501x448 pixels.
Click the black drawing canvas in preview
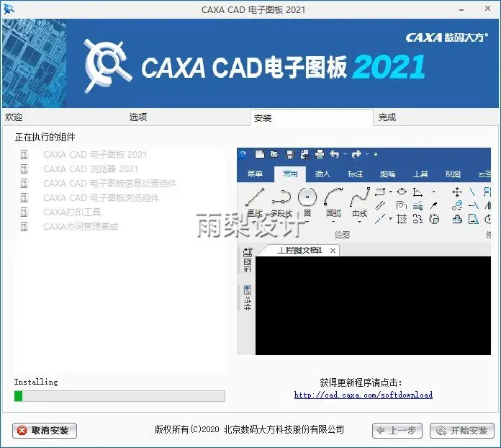[373, 305]
